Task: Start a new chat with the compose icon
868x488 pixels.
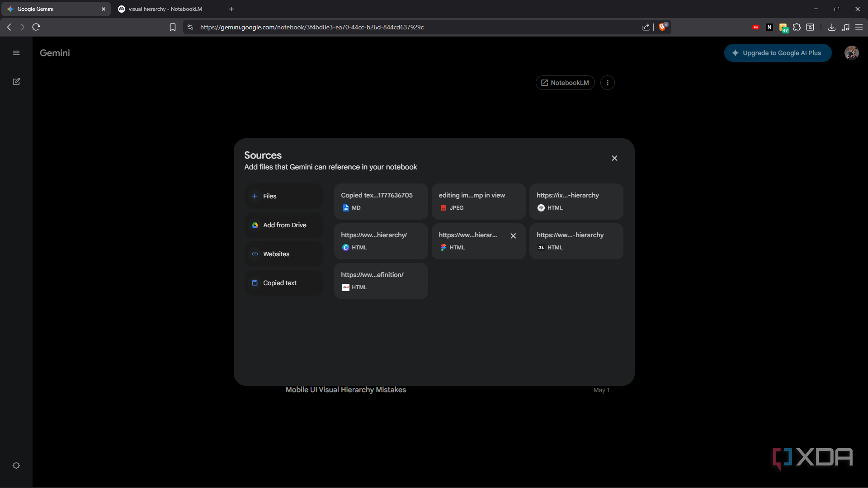Action: pyautogui.click(x=16, y=81)
